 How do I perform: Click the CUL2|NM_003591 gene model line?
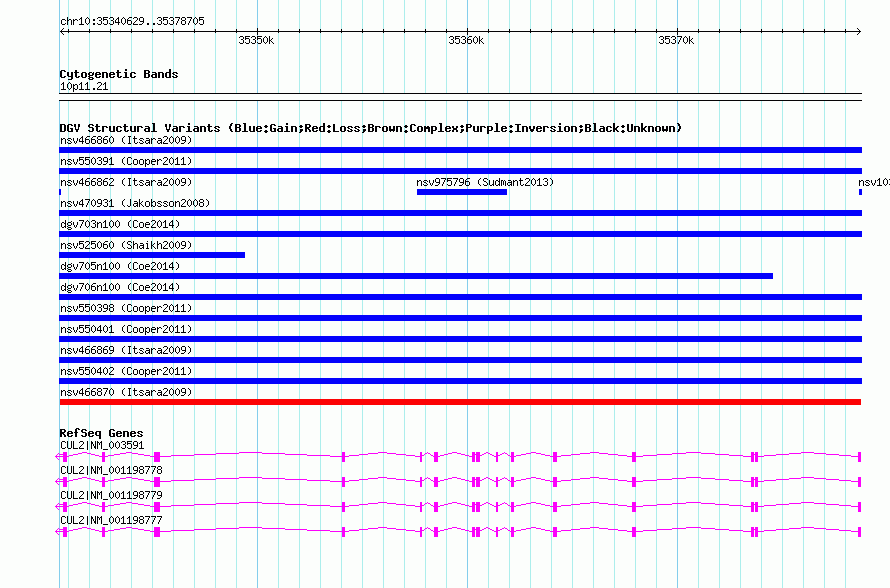(x=458, y=456)
